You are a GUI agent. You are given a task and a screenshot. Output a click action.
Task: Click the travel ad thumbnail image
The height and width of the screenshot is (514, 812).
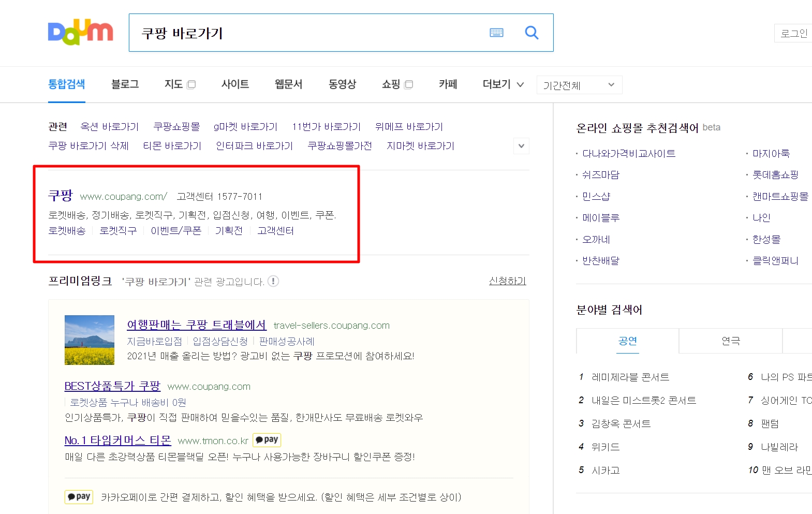[x=90, y=340]
